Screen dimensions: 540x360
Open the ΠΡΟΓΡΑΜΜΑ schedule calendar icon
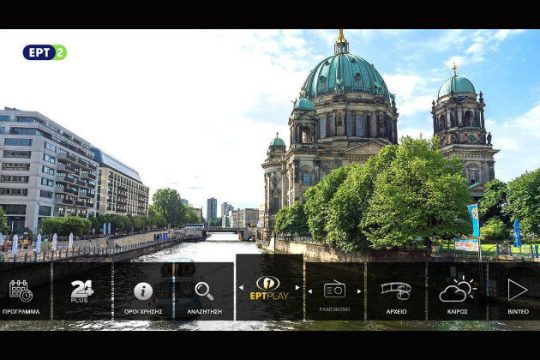21,291
